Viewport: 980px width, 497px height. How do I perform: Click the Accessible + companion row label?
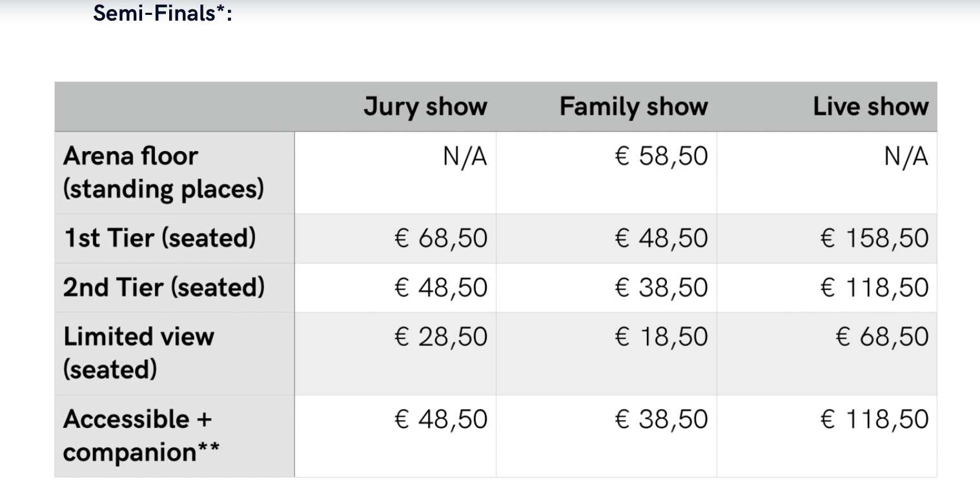[x=141, y=436]
